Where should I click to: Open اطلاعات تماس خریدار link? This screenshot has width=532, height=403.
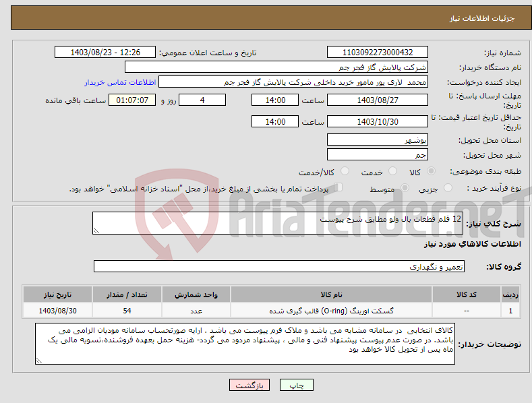coord(120,82)
